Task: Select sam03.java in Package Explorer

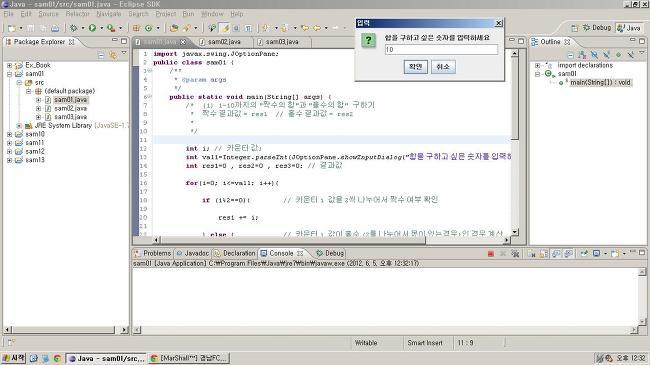Action: click(70, 117)
